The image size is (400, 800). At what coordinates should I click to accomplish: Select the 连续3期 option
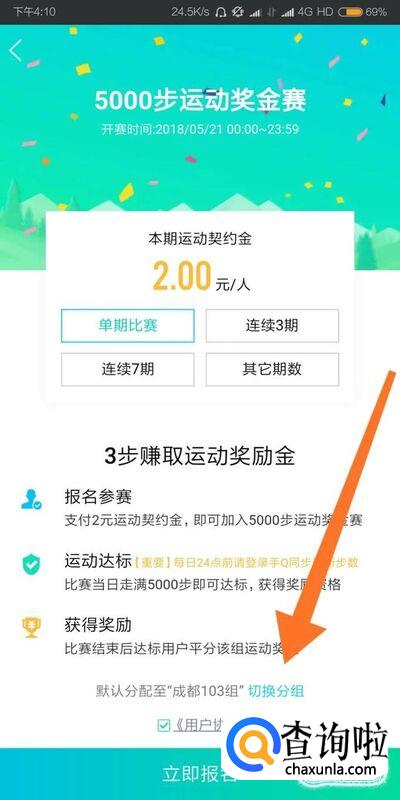pyautogui.click(x=272, y=326)
